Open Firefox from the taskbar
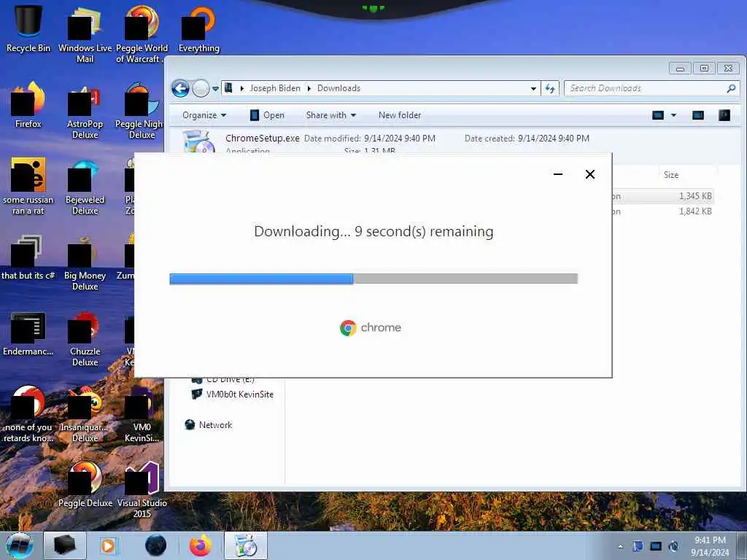The height and width of the screenshot is (560, 747). click(x=201, y=545)
